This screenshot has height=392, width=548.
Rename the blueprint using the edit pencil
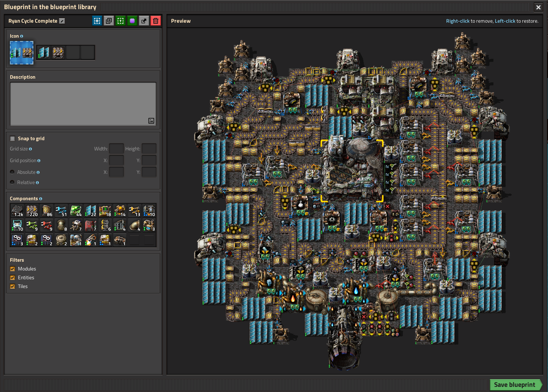(62, 21)
